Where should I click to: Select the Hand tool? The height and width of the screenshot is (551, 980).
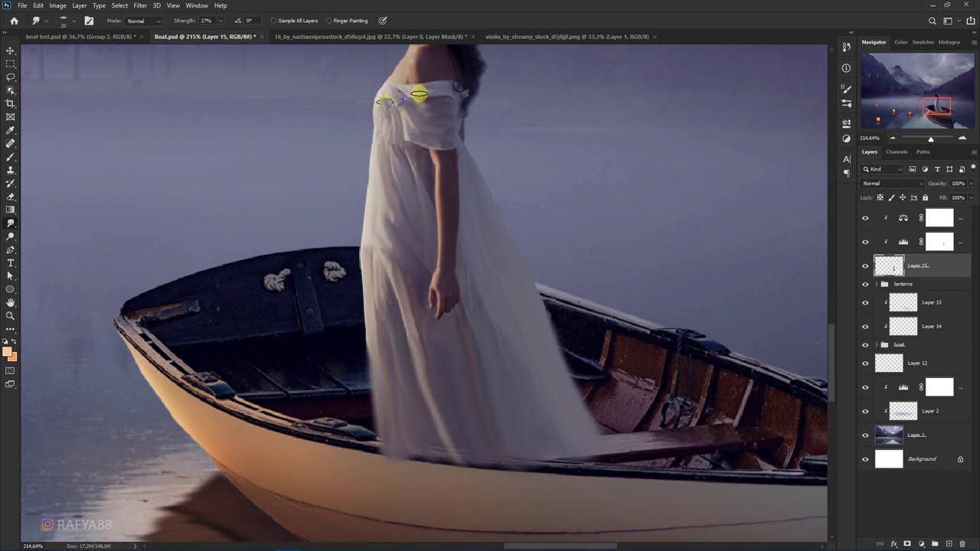(x=10, y=302)
